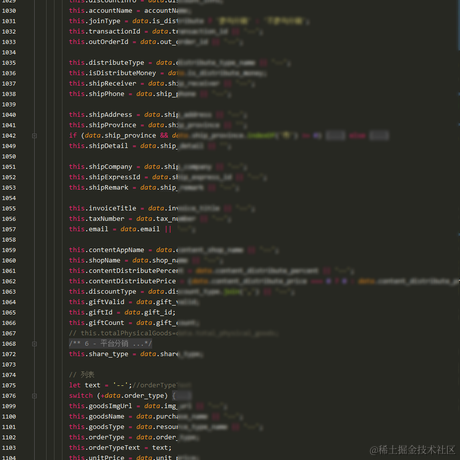Place cursor on 'this.orderType' assignment line 1102
The height and width of the screenshot is (460, 460).
134,437
